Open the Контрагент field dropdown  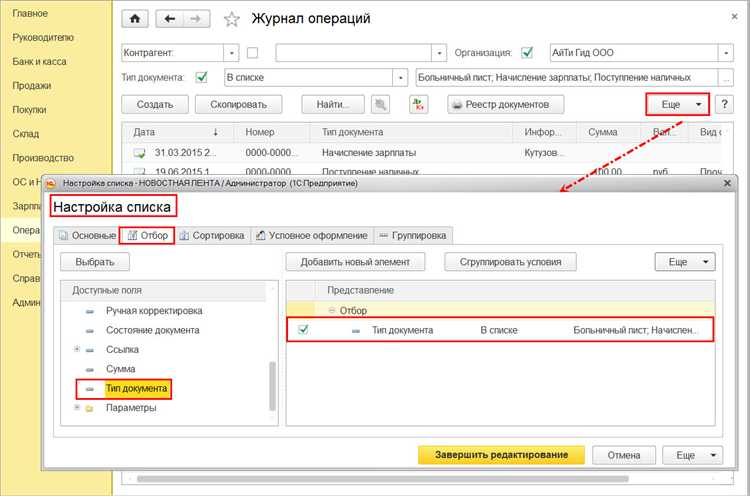[x=232, y=53]
